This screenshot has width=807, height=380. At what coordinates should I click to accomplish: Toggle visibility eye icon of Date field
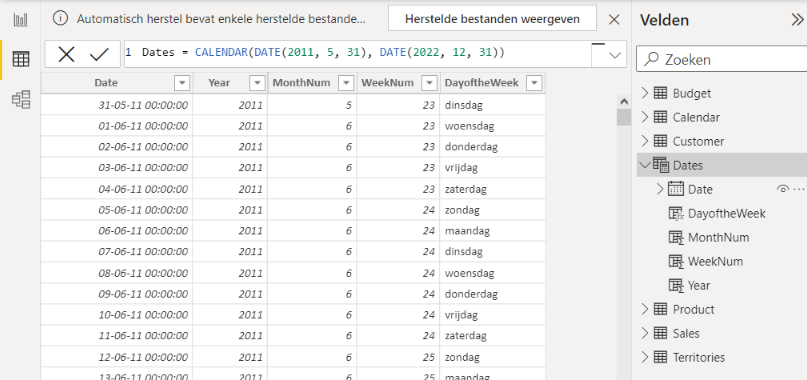(x=782, y=189)
